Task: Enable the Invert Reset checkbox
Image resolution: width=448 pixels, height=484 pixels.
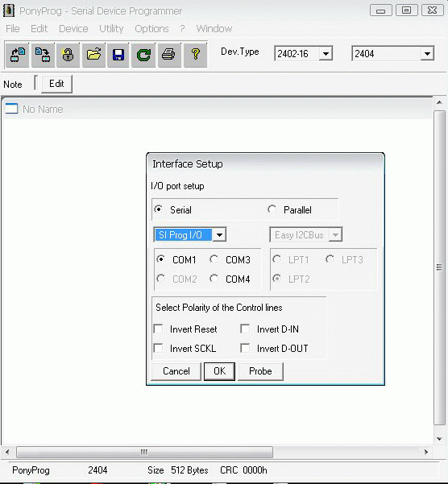Action: click(159, 329)
